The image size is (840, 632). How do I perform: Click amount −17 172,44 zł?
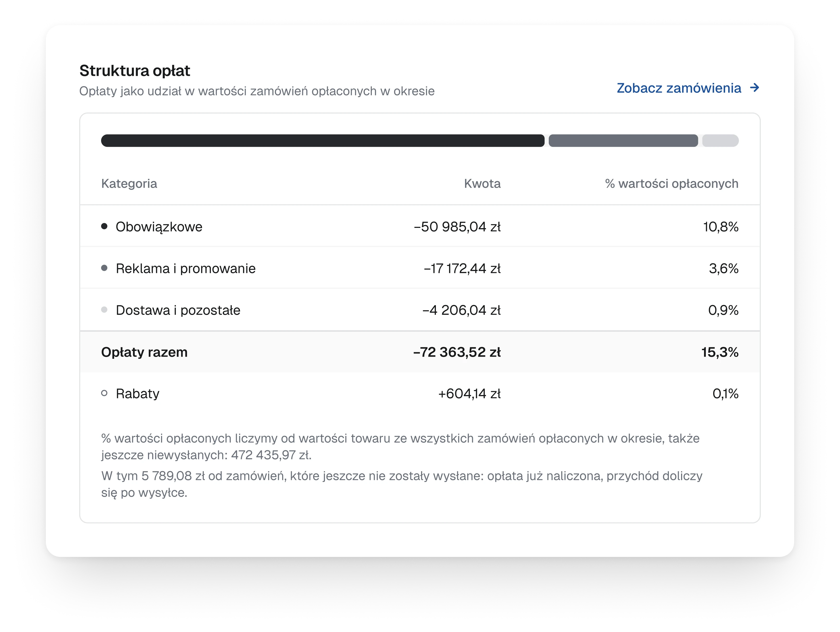pyautogui.click(x=462, y=269)
